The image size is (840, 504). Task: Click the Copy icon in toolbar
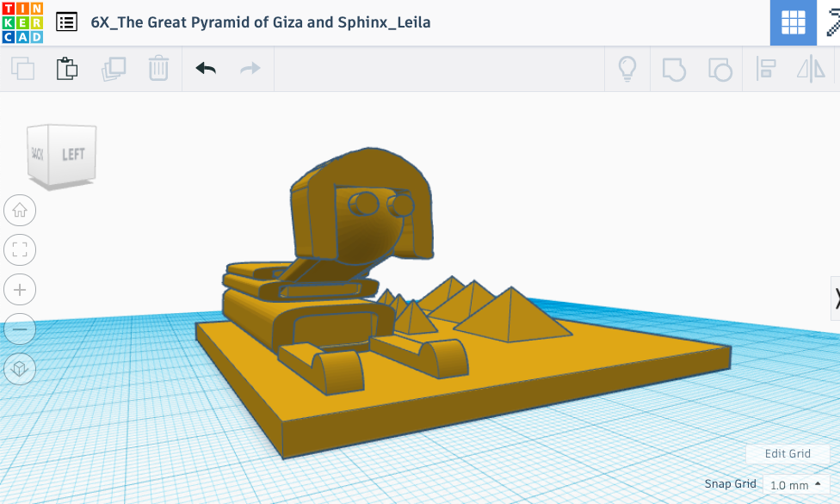coord(22,69)
